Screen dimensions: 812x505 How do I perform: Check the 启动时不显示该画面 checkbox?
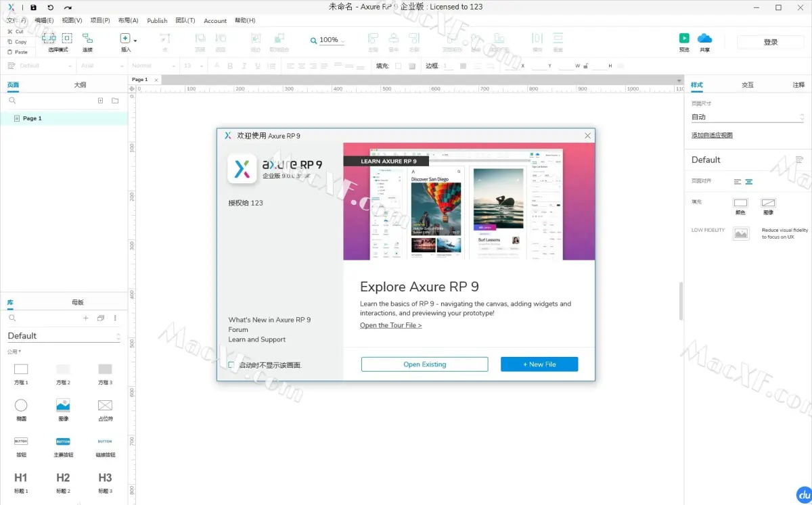pos(229,364)
